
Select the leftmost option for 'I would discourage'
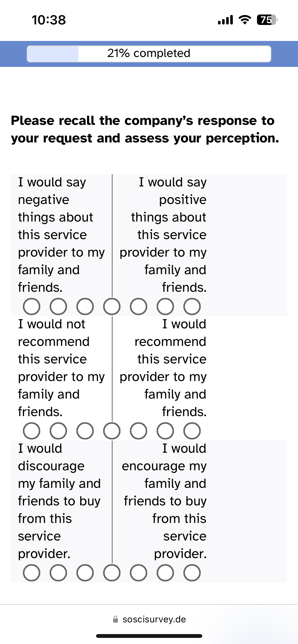coord(32,573)
